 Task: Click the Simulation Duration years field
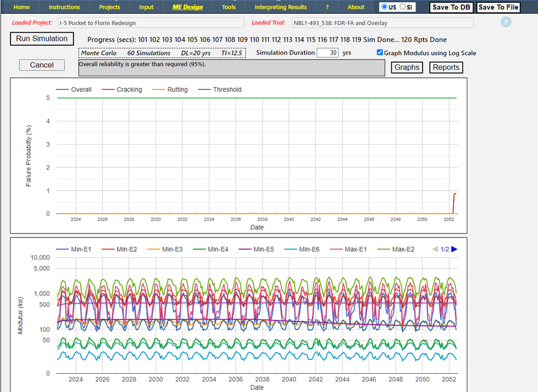click(327, 53)
